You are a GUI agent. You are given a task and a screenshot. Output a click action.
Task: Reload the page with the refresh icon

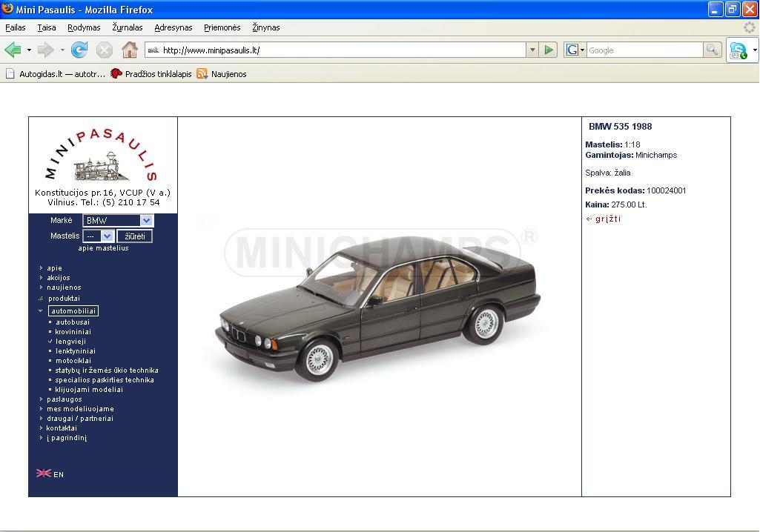(79, 50)
